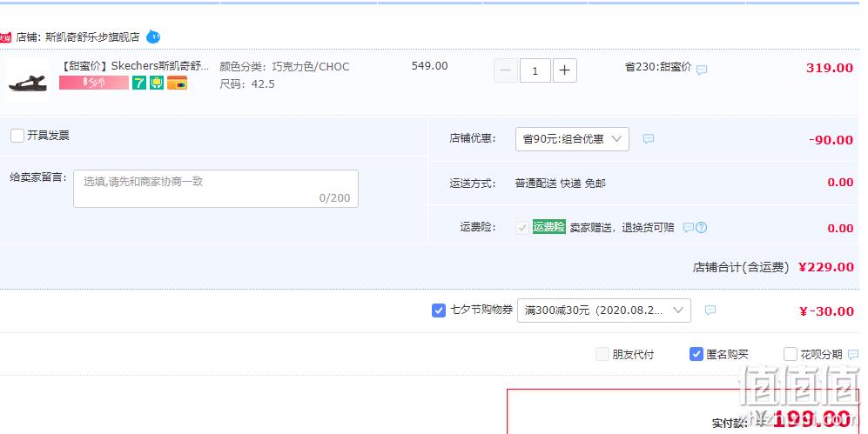Click the green 运费险 label badge
This screenshot has width=868, height=434.
(549, 227)
